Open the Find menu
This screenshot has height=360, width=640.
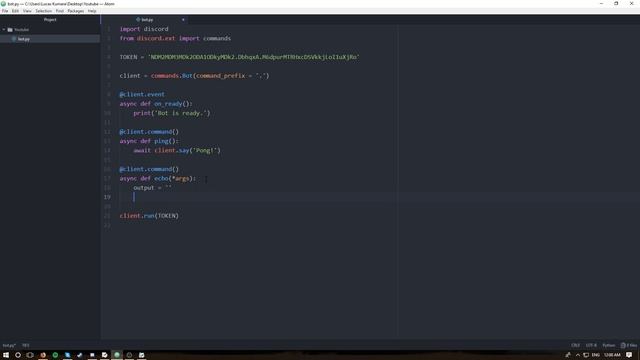tap(60, 11)
